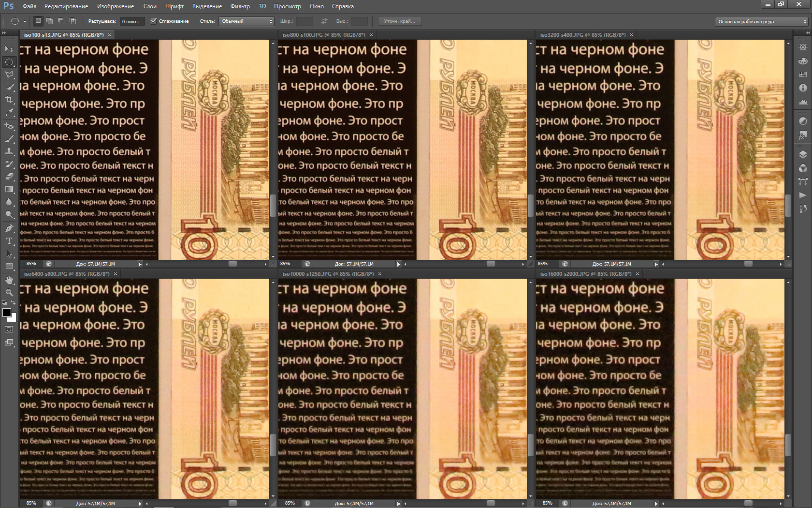Open the Info panel
The image size is (812, 508).
[x=803, y=88]
